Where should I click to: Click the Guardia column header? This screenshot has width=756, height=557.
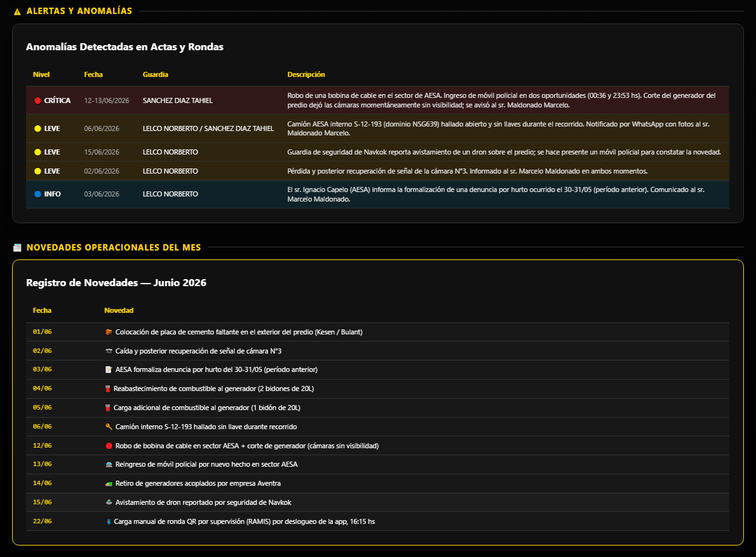click(x=155, y=74)
